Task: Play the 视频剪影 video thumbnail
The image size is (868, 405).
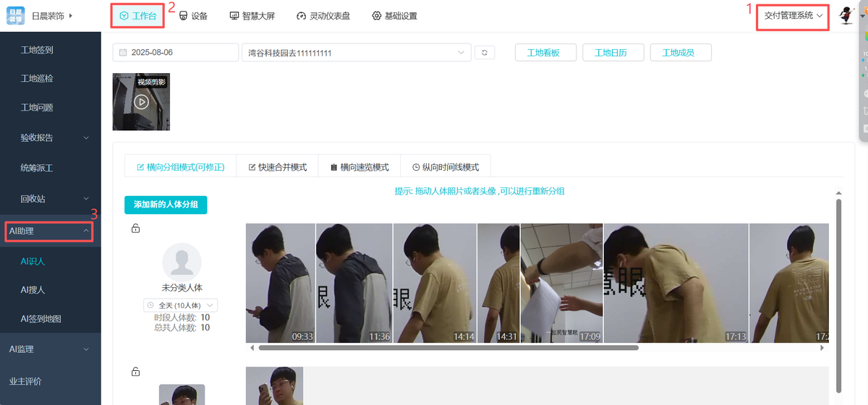Action: 141,102
